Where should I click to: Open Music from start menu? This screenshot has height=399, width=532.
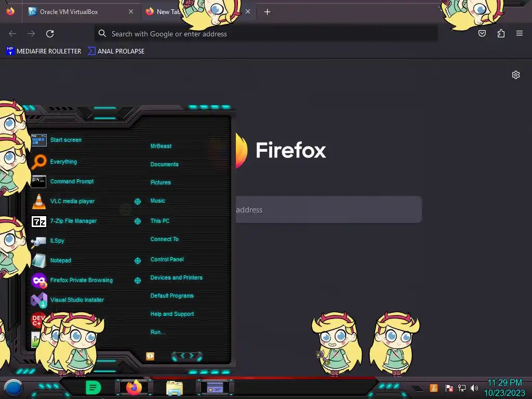pyautogui.click(x=158, y=201)
